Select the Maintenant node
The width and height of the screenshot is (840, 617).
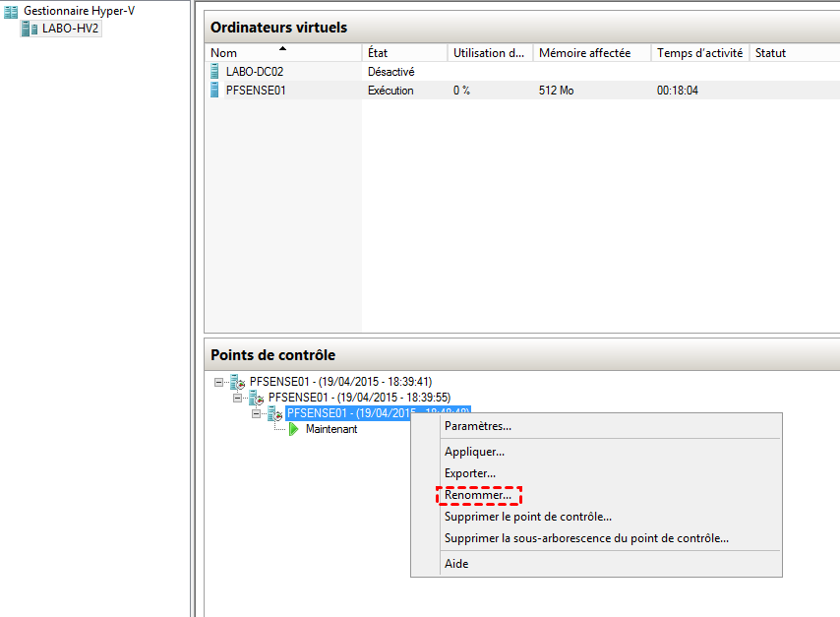click(x=331, y=429)
